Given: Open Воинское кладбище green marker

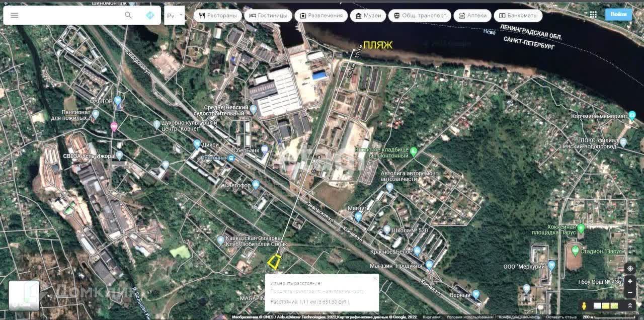Looking at the screenshot, I should [x=414, y=151].
